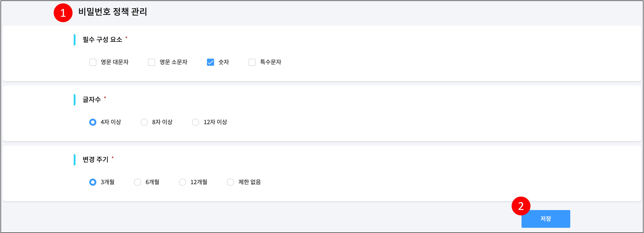
Task: Click the 비밀번호 정책 관리 heading
Action: tap(113, 12)
